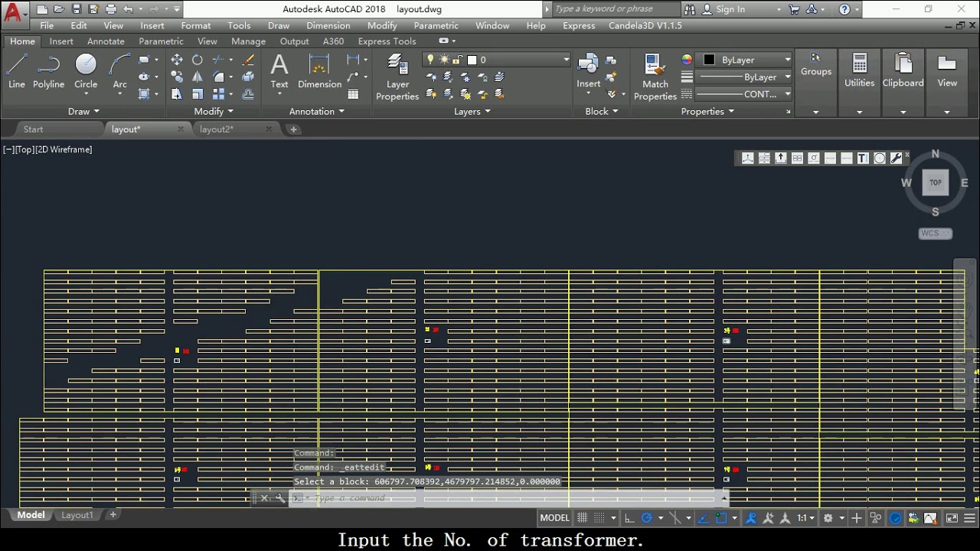Open the annotation scale 1:1 dropdown
The height and width of the screenshot is (551, 980).
(805, 518)
